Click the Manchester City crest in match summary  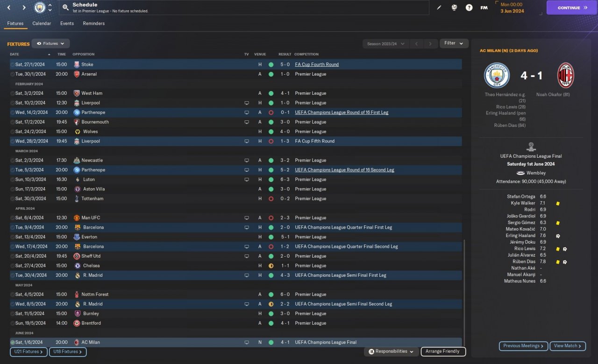[497, 75]
